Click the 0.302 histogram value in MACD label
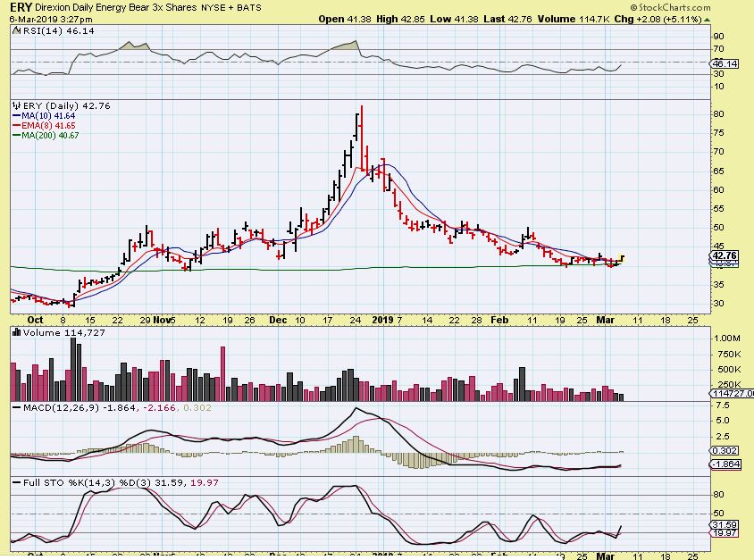754x560 pixels. pos(197,407)
